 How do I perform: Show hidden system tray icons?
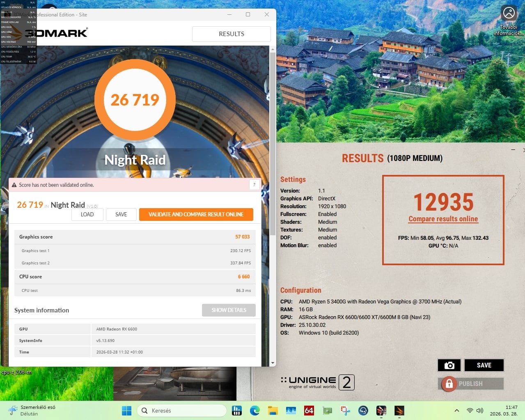tap(456, 411)
